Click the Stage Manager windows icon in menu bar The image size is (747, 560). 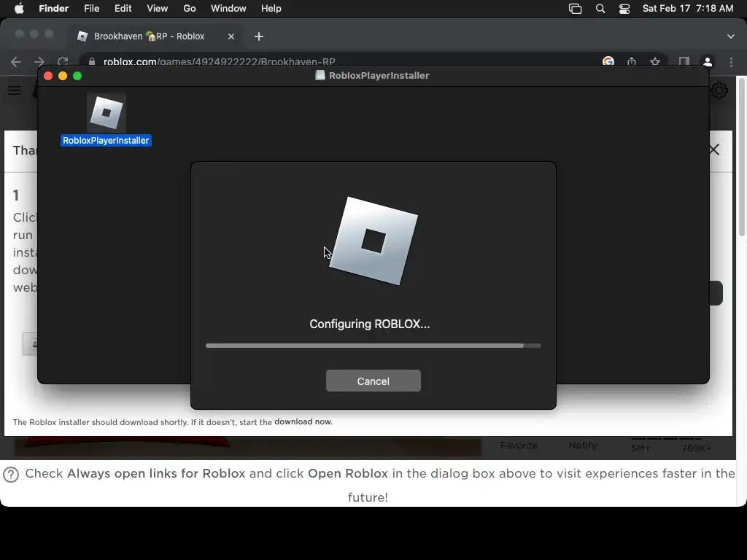coord(575,9)
